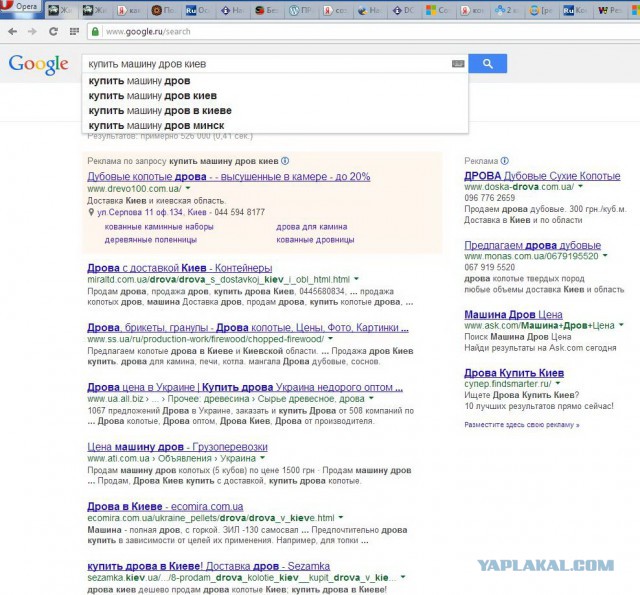Open result 'Дрова, брикеты, гранулы - Дрова колотые'
Viewport: 640px width, 595px height.
pyautogui.click(x=248, y=328)
